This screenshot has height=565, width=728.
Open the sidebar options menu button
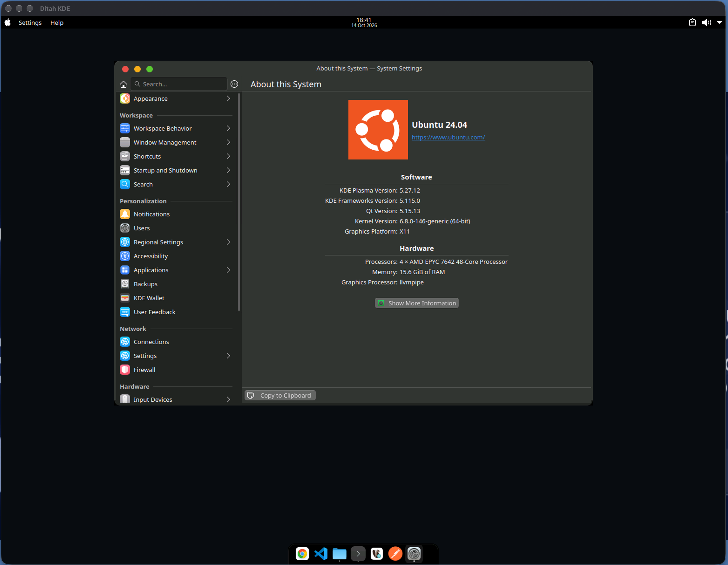(234, 84)
